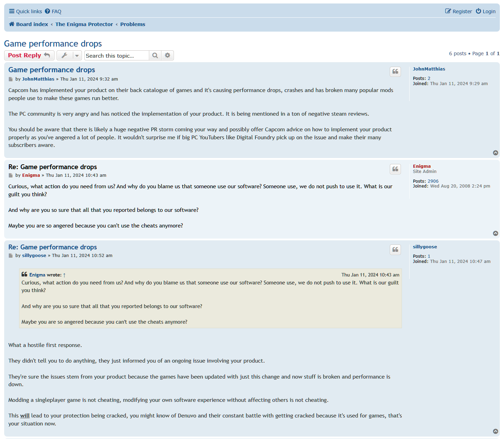Open Enigma profile in right sidebar

(422, 166)
